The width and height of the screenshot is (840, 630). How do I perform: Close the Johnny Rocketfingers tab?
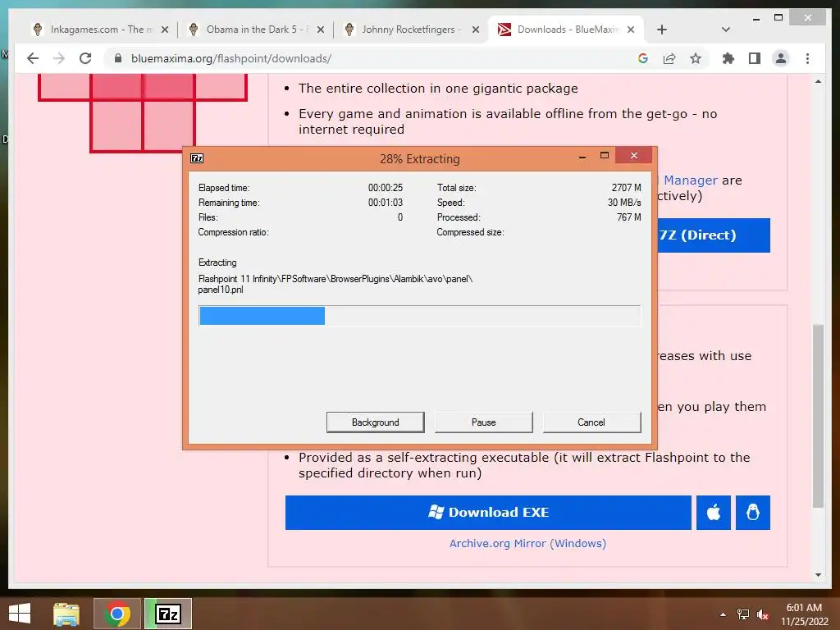point(476,30)
